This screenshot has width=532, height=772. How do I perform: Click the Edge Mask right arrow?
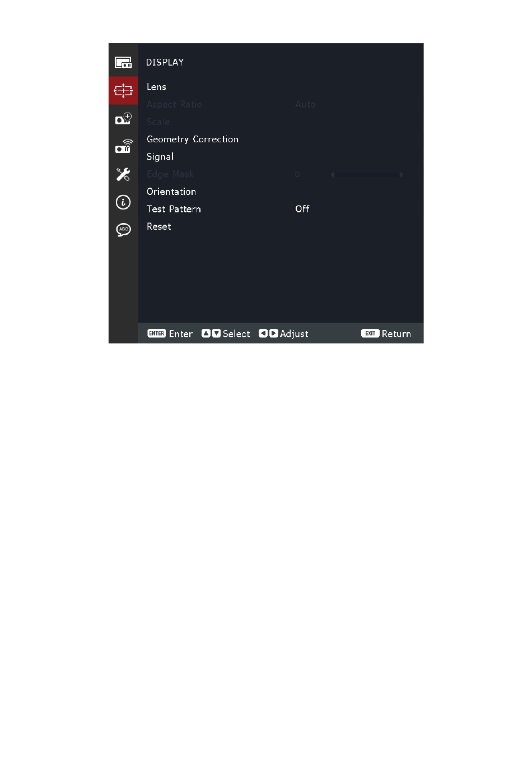point(402,175)
